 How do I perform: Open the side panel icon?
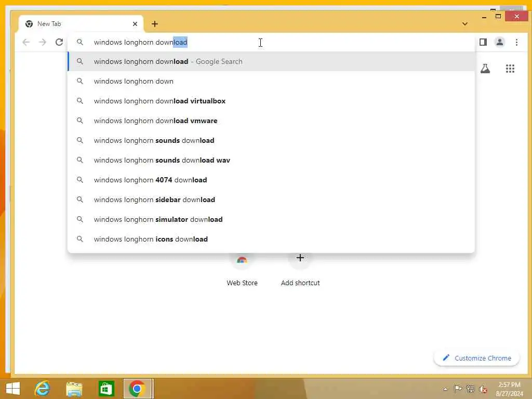(x=483, y=42)
